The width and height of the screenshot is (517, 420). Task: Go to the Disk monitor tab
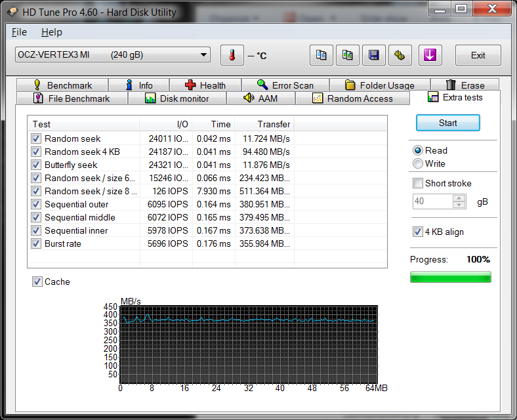pyautogui.click(x=176, y=98)
